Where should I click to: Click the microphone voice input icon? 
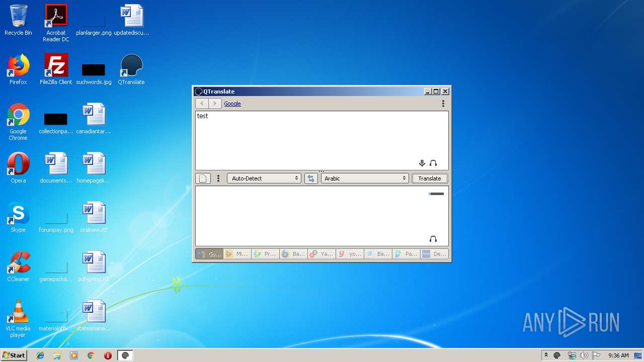click(x=422, y=163)
